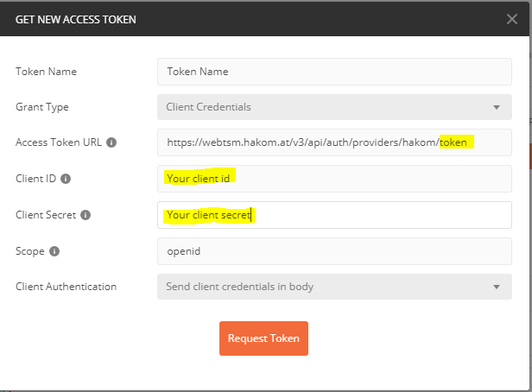Click the GET NEW ACCESS TOKEN title
This screenshot has width=532, height=392.
point(75,18)
